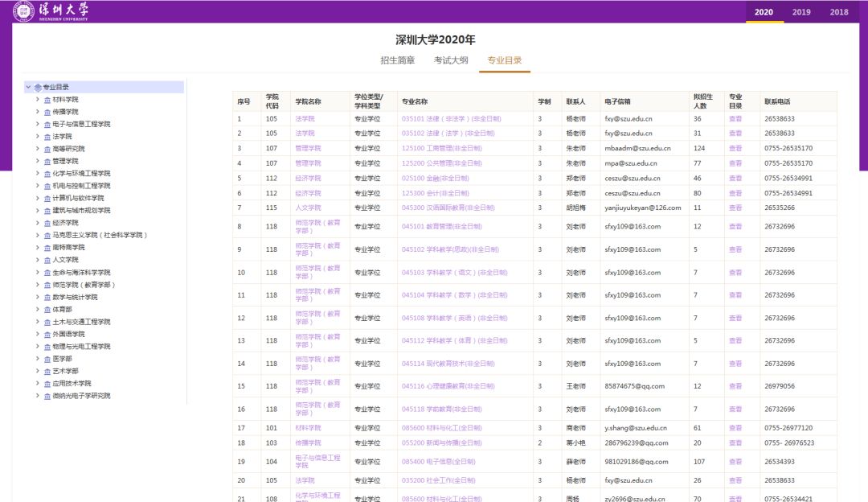Collapse the 专业目录 root tree node
This screenshot has width=868, height=502.
28,87
